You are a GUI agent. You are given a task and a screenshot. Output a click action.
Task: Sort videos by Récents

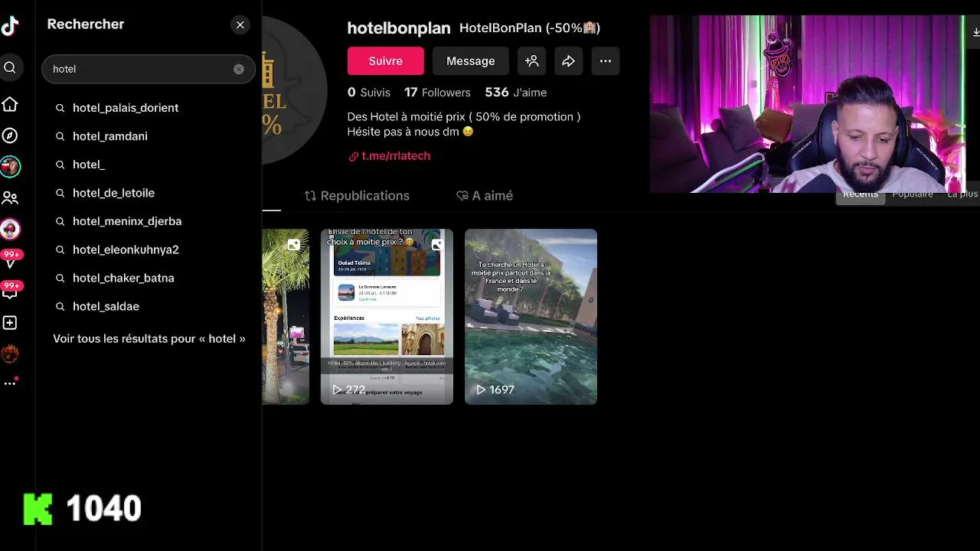pos(861,194)
